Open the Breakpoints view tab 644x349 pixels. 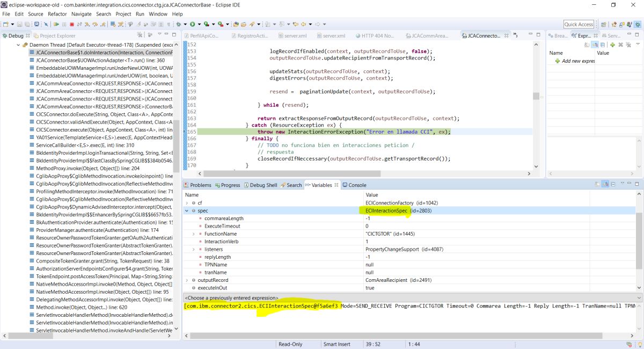558,35
